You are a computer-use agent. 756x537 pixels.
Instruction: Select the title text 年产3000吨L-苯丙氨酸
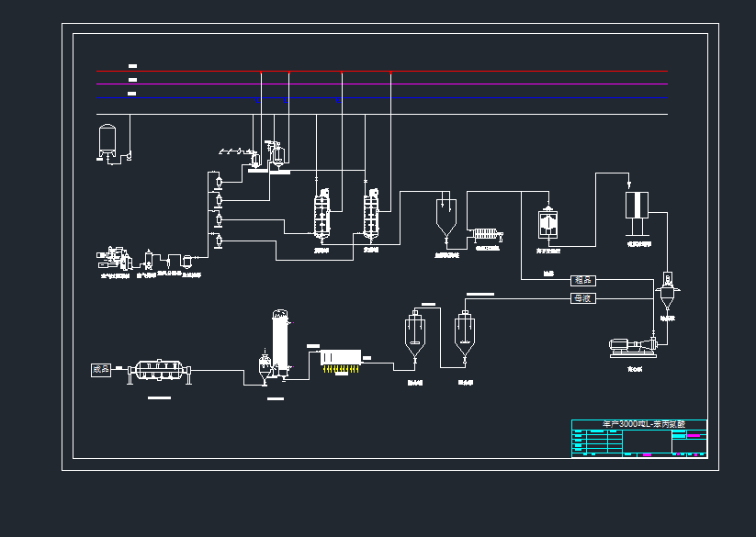tap(644, 424)
